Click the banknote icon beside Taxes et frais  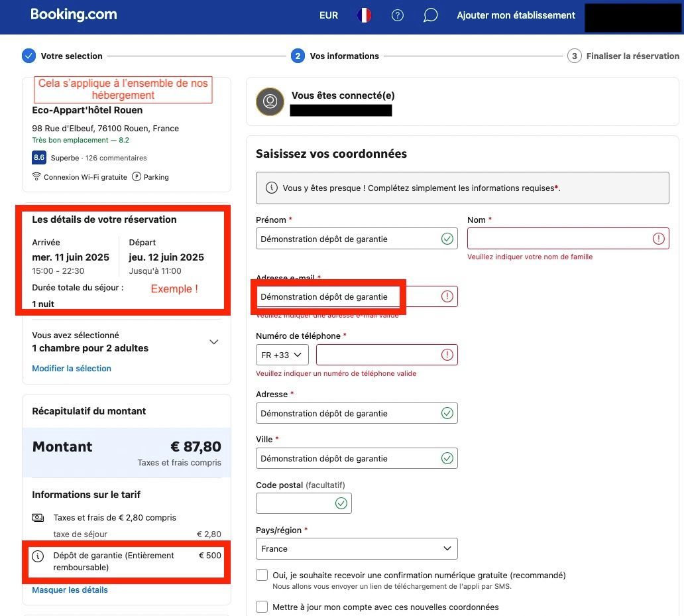pyautogui.click(x=38, y=518)
